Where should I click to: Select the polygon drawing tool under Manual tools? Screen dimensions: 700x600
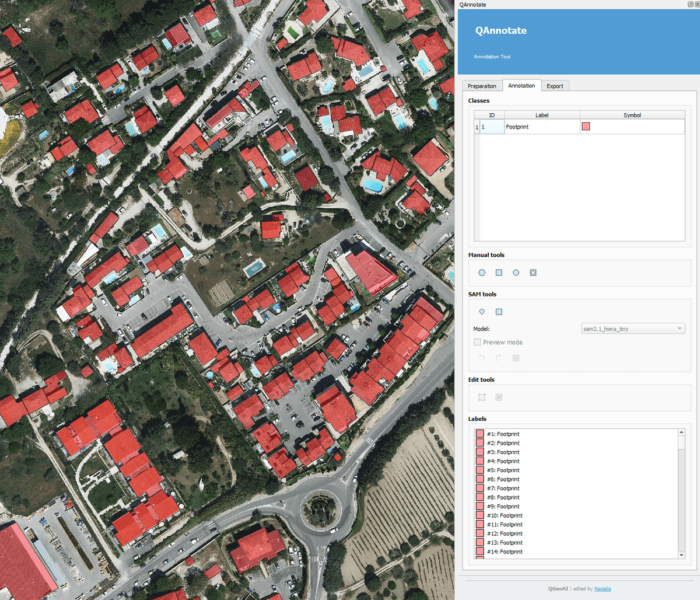[482, 273]
